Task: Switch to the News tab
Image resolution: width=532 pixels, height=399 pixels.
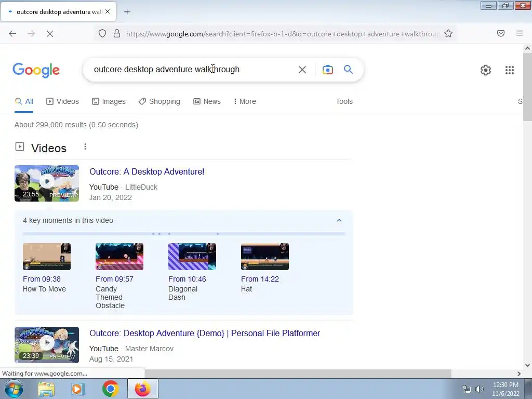Action: coord(207,101)
